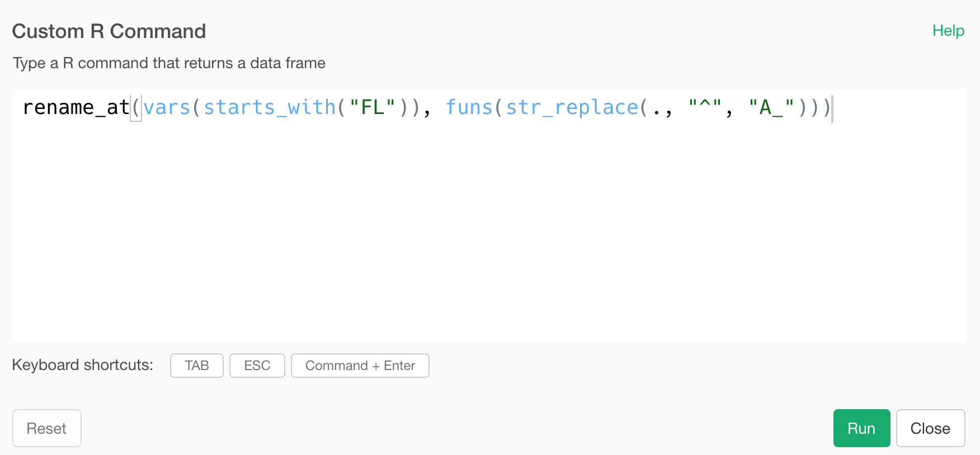This screenshot has width=980, height=455.
Task: Open the Help link
Action: pyautogui.click(x=948, y=31)
